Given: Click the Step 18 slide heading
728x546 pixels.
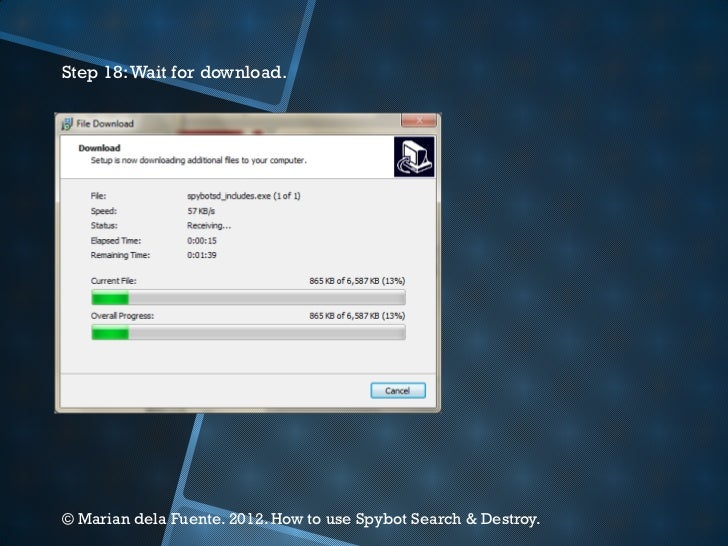Looking at the screenshot, I should point(174,72).
